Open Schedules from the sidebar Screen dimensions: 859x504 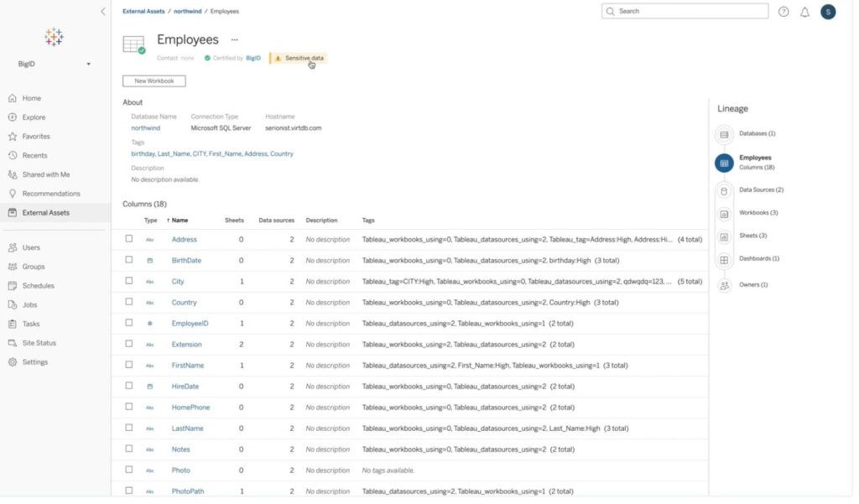coord(39,286)
